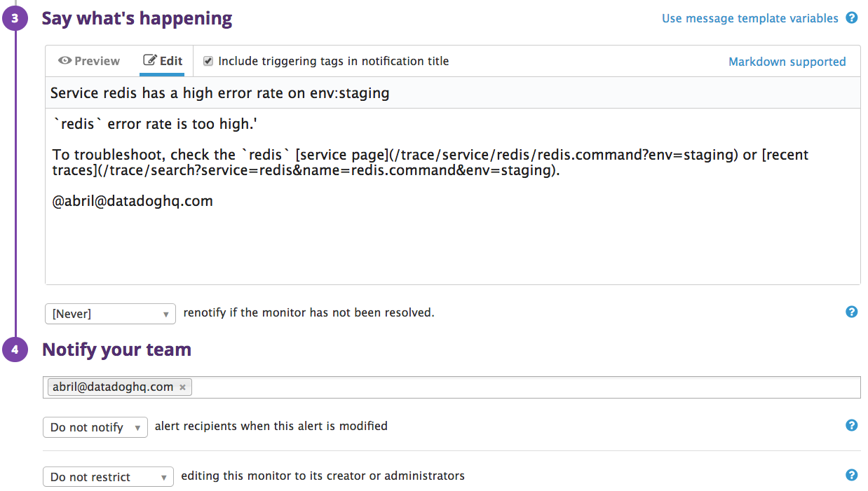Switch to the Preview tab
Image resolution: width=868 pixels, height=491 pixels.
(x=89, y=61)
